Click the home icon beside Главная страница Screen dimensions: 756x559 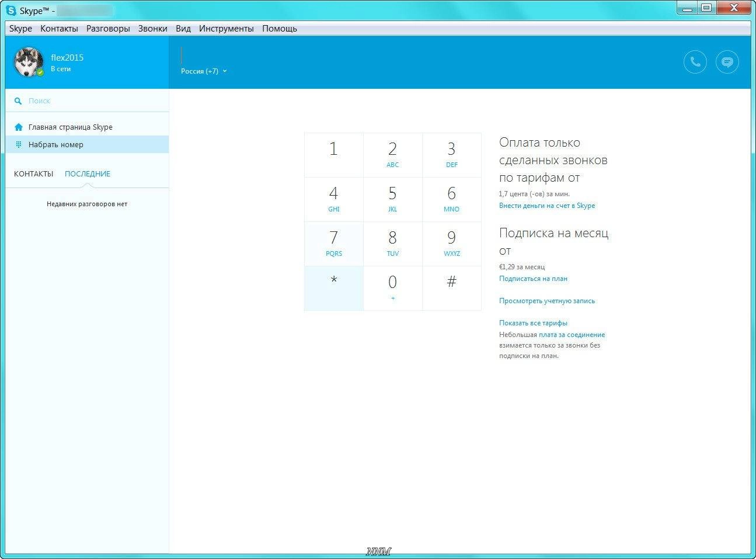(x=19, y=127)
